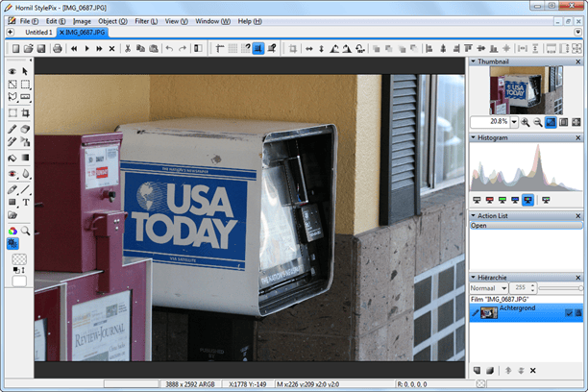Toggle the view eye tool
The height and width of the screenshot is (392, 588).
coord(12,71)
